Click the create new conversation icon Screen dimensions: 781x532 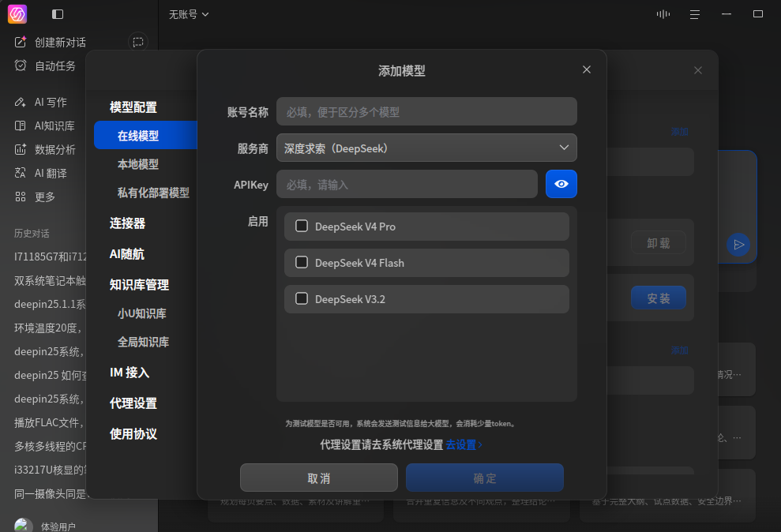[x=21, y=42]
